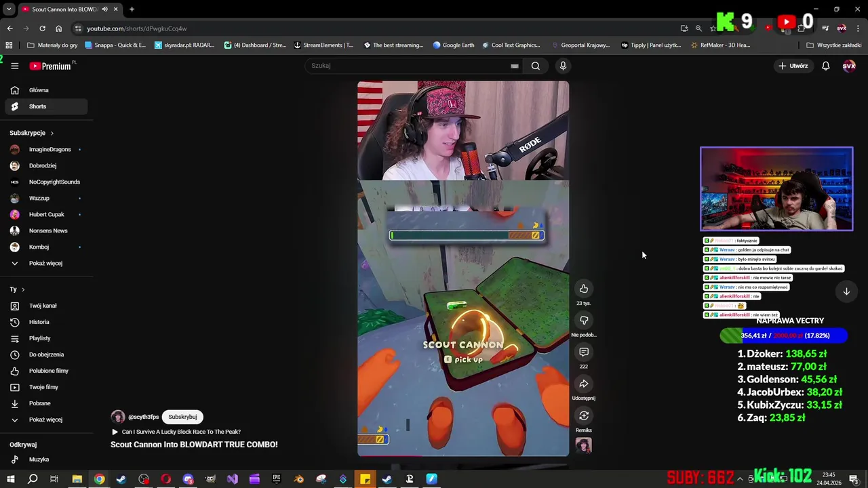Screen dimensions: 868x488
Task: Click the install app icon in the address bar
Action: 684,28
